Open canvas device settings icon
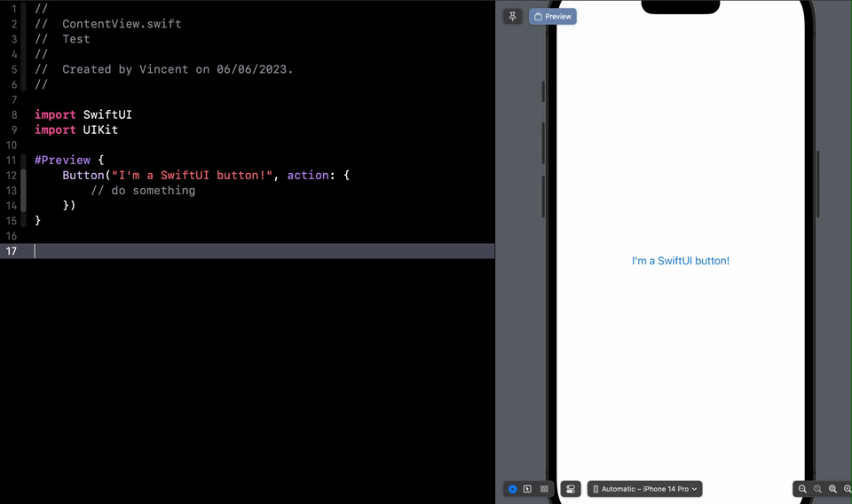 pyautogui.click(x=571, y=489)
